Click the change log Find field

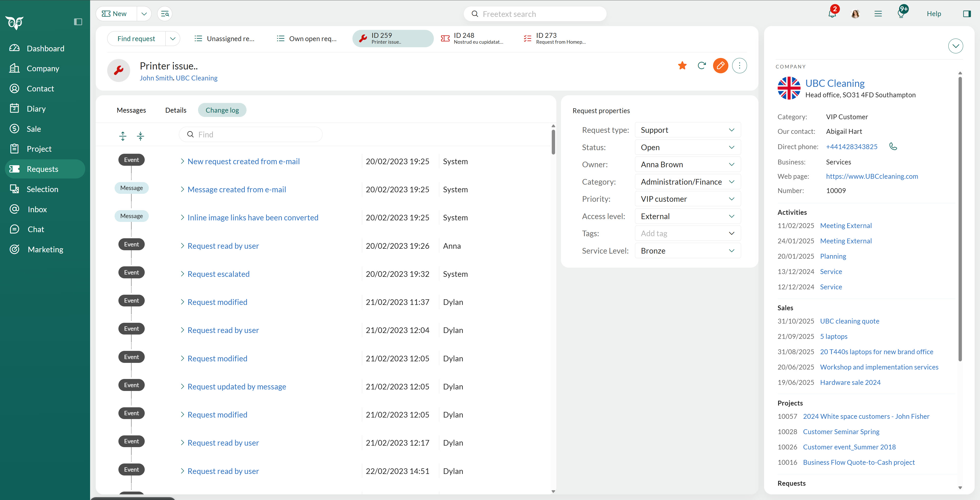pos(251,134)
